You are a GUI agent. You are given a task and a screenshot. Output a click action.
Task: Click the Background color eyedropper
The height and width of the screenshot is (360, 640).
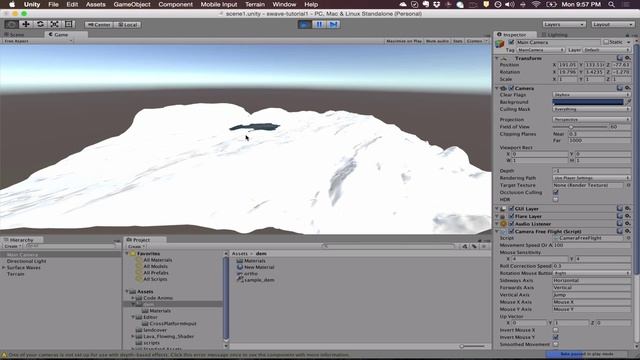pyautogui.click(x=628, y=102)
